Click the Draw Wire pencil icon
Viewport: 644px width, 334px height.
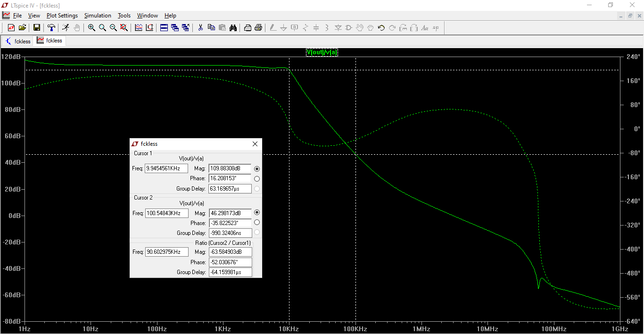point(272,28)
